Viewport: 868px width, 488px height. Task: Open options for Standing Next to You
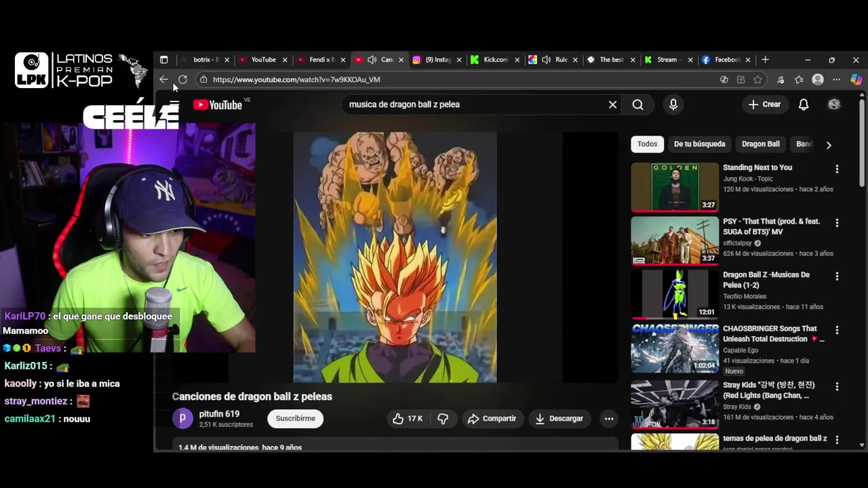(x=837, y=169)
